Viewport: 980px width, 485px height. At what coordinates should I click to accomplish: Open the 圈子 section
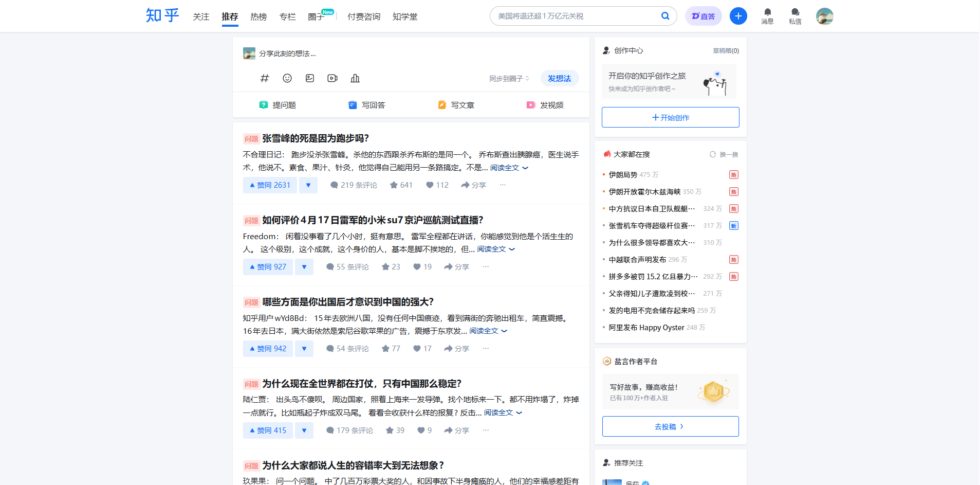click(316, 16)
